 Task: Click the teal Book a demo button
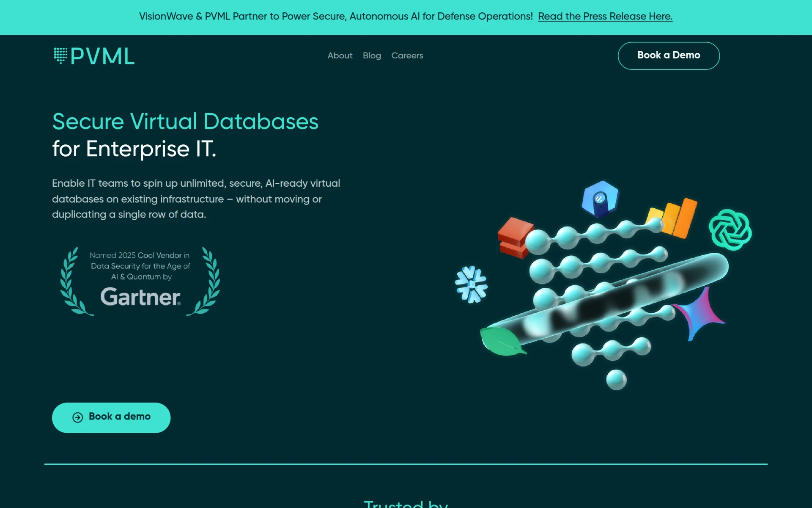tap(111, 417)
